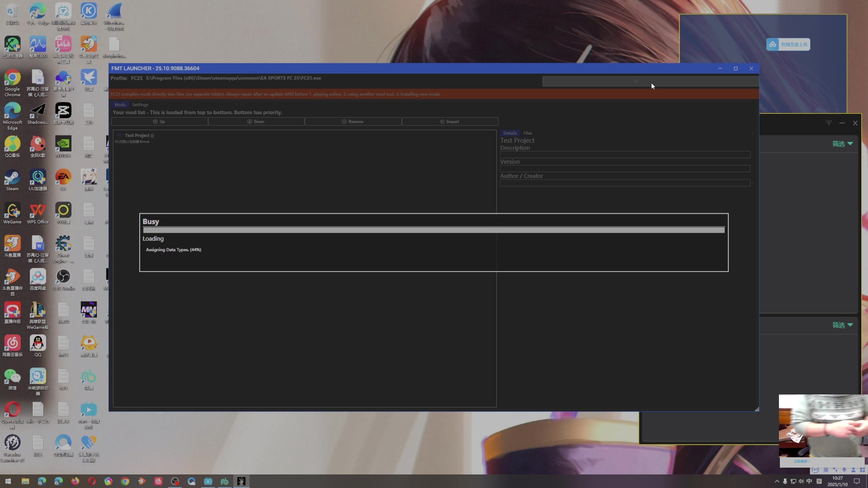868x488 pixels.
Task: Open the 网易云音乐 desktop shortcut
Action: click(12, 346)
